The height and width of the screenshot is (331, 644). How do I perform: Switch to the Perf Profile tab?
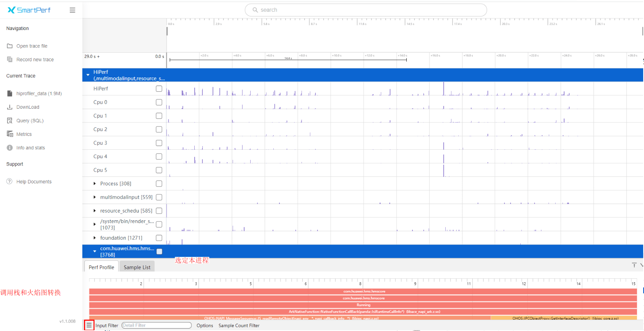pos(101,267)
